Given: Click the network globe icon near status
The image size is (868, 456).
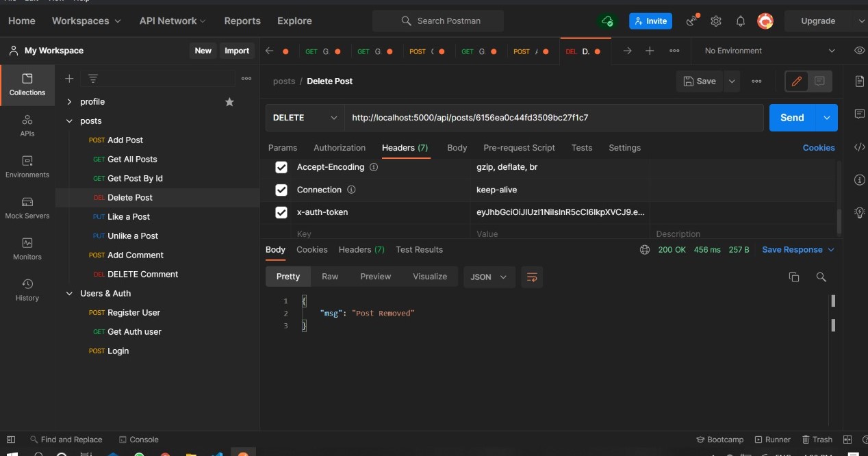Looking at the screenshot, I should pyautogui.click(x=644, y=250).
